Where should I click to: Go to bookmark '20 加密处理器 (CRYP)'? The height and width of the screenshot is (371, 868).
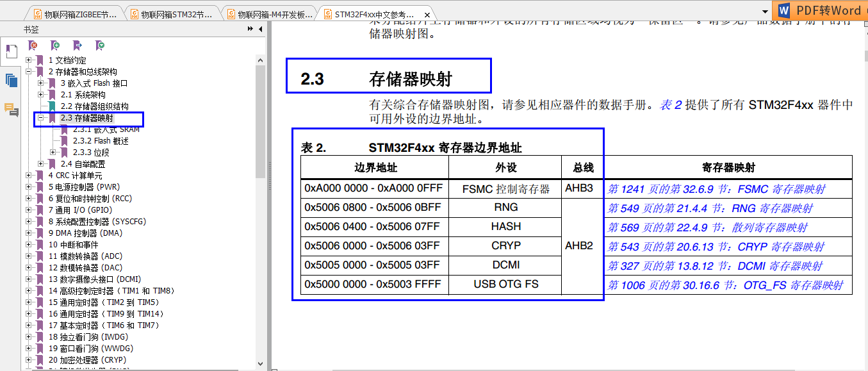[x=87, y=359]
